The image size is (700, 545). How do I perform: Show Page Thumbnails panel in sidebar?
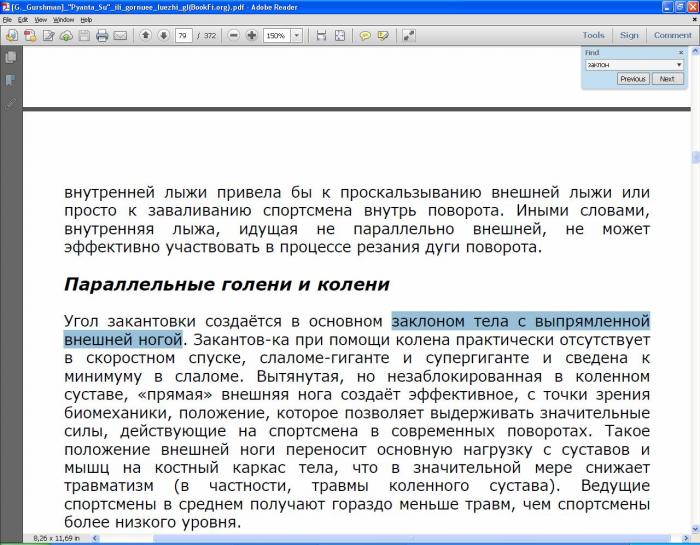point(11,57)
